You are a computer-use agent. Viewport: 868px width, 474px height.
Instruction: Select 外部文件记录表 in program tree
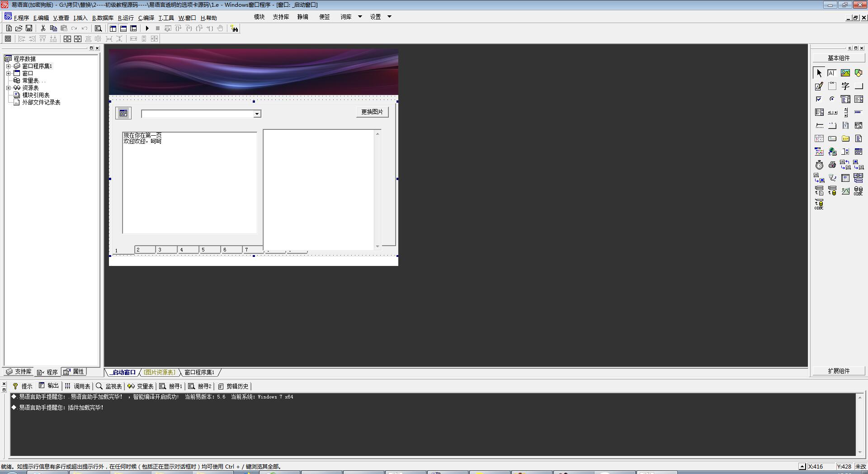tap(41, 102)
